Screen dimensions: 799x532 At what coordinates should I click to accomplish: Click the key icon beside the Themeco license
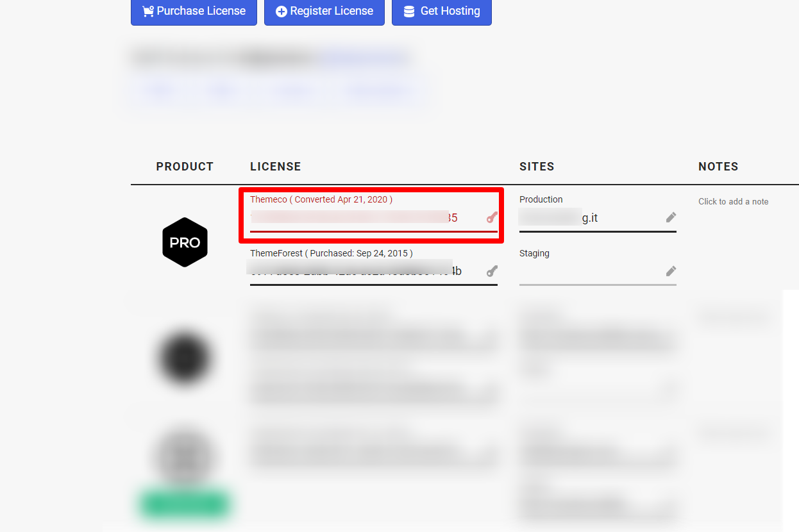[492, 217]
